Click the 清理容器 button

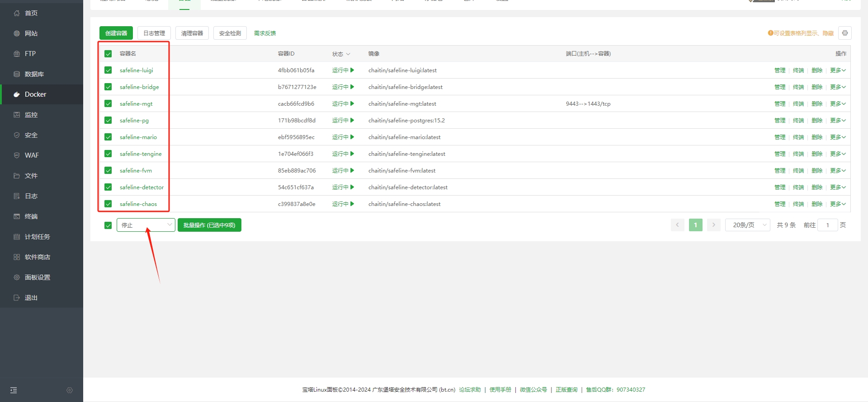(x=192, y=33)
